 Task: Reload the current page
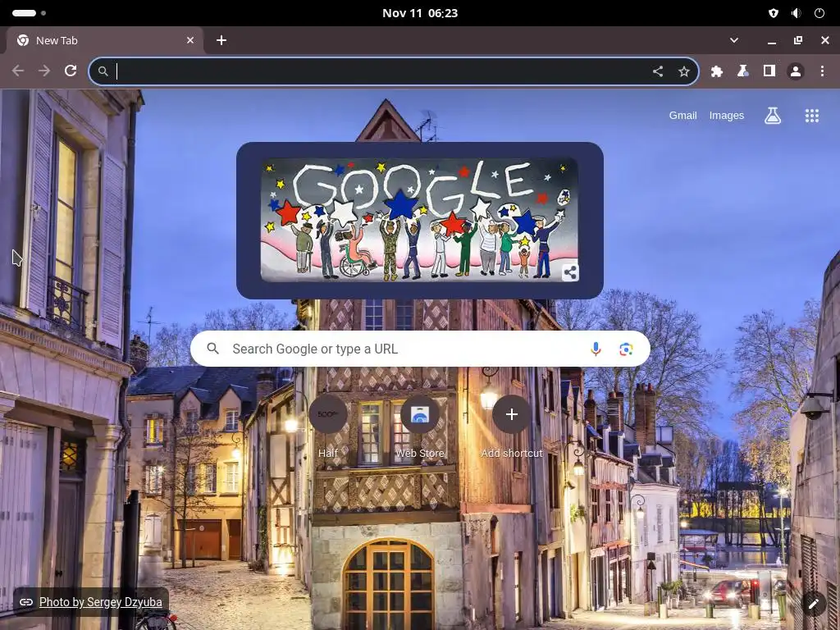coord(71,71)
